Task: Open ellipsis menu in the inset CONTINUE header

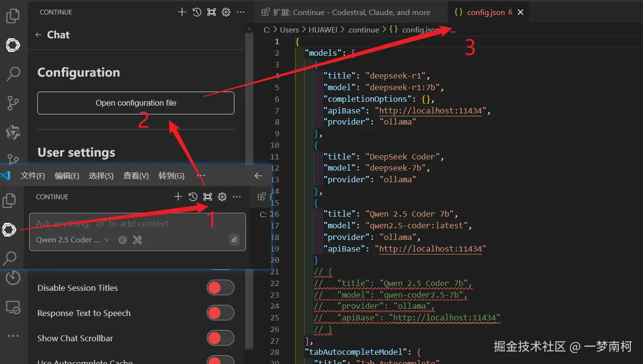Action: click(237, 196)
